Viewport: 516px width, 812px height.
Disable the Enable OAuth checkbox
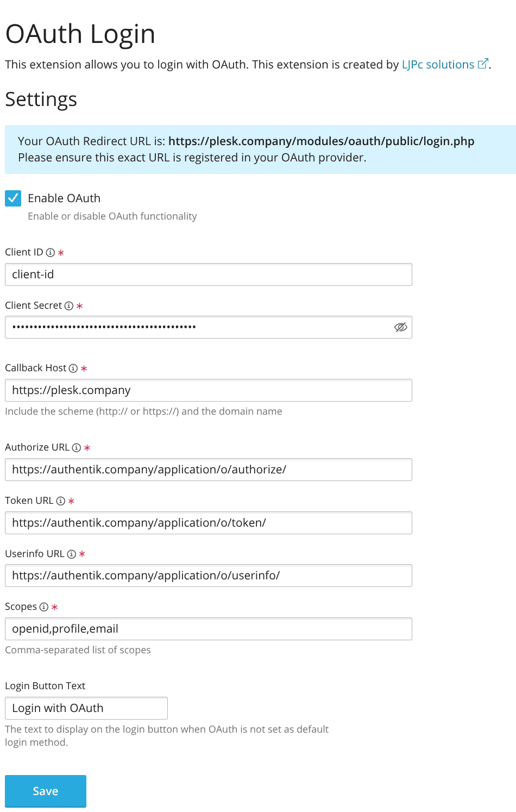point(12,198)
